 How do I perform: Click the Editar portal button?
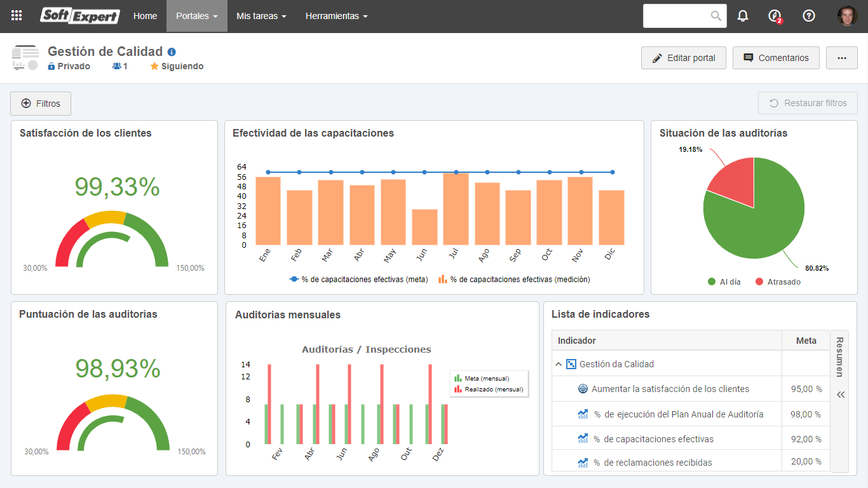tap(684, 58)
